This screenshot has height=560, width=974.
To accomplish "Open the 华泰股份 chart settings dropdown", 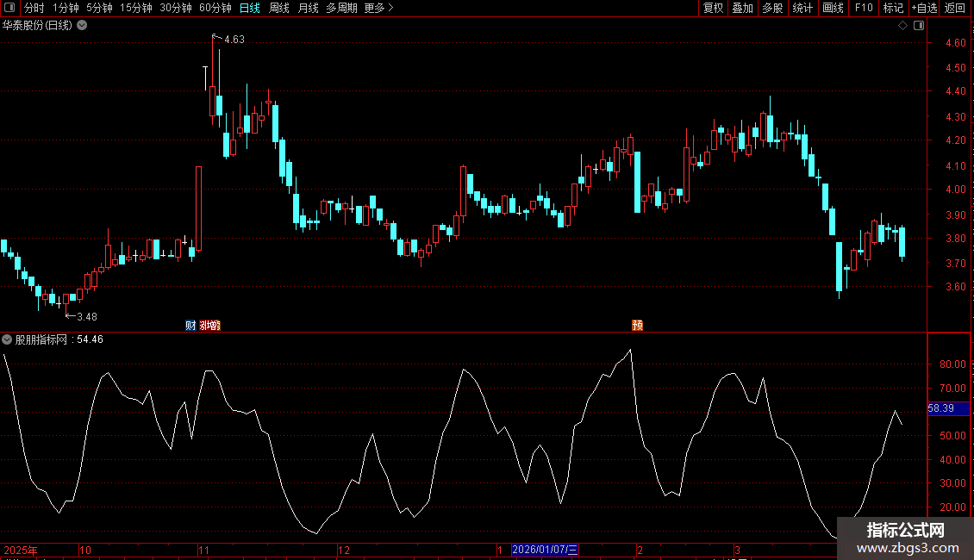I will pos(82,26).
